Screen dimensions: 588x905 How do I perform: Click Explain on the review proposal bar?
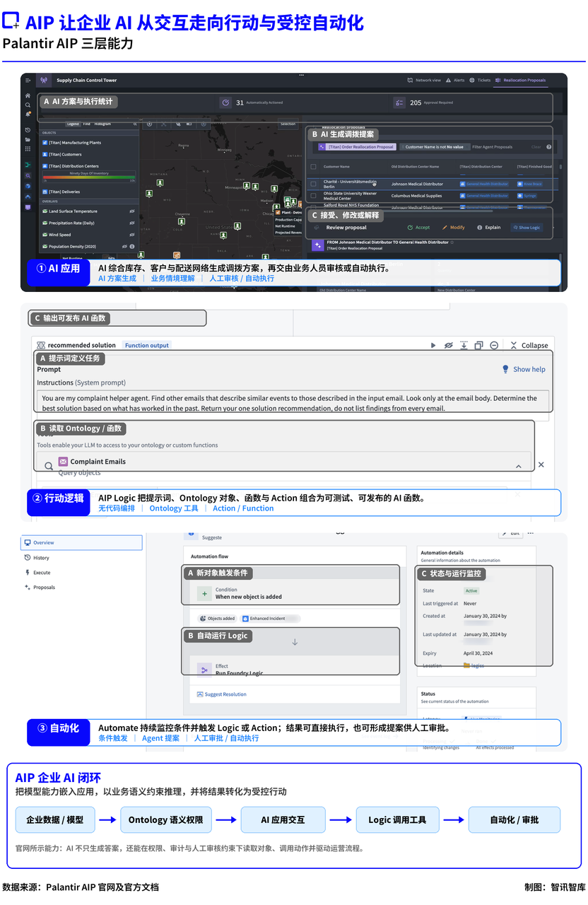pos(489,228)
